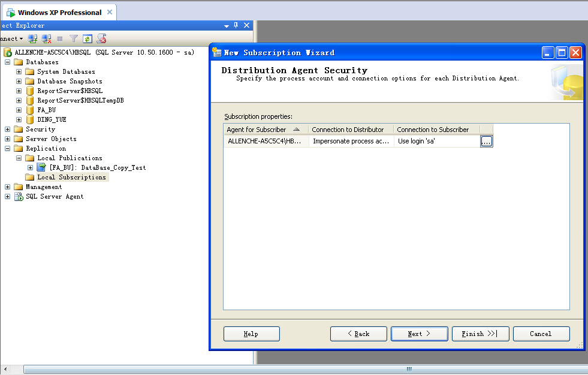Screen dimensions: 588x375
Task: Close the Object Explorer panel
Action: click(x=247, y=25)
